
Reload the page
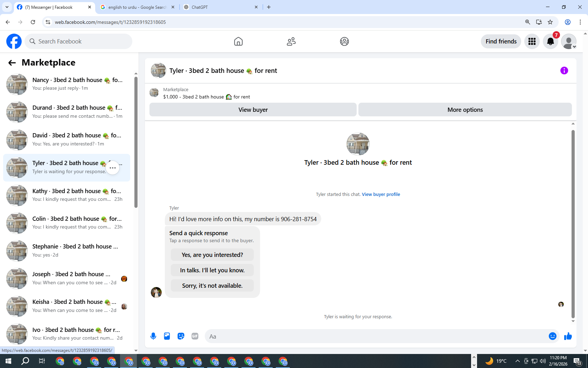point(33,22)
